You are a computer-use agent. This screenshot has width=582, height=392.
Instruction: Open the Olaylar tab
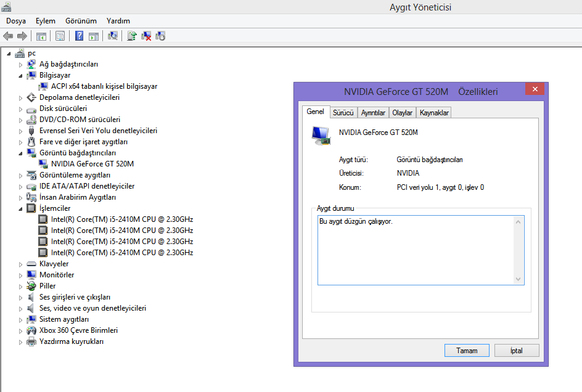tap(403, 112)
